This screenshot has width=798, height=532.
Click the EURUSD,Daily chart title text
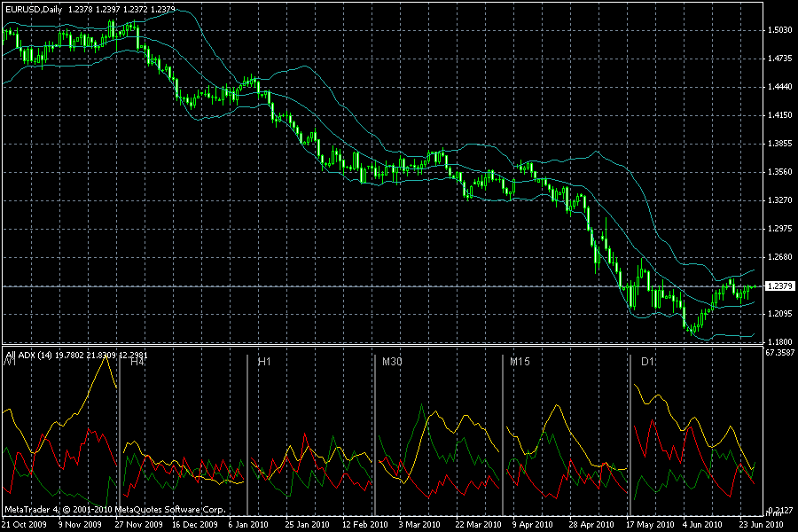coord(34,9)
